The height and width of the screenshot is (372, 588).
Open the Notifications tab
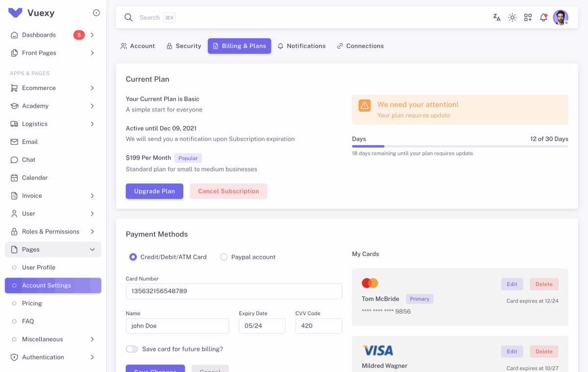[302, 46]
